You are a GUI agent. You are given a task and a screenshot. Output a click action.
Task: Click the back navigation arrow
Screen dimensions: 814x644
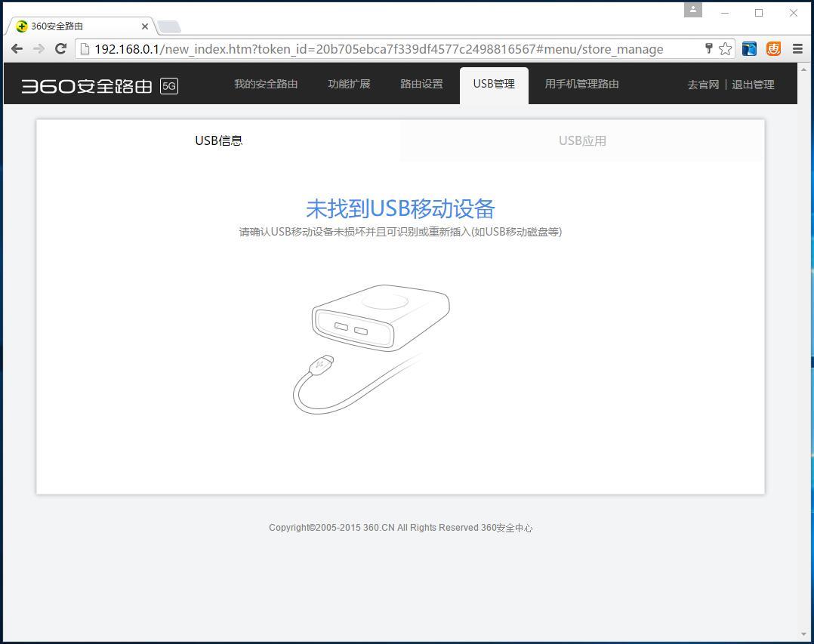[17, 48]
